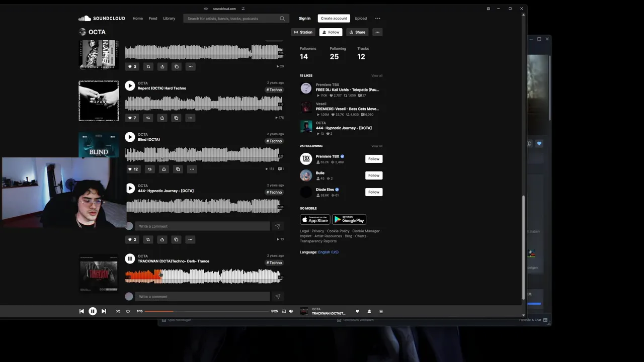Go to the Home tab

click(x=138, y=19)
